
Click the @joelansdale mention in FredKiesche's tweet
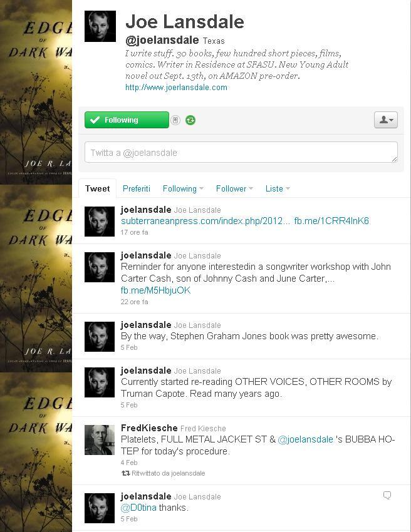(305, 439)
